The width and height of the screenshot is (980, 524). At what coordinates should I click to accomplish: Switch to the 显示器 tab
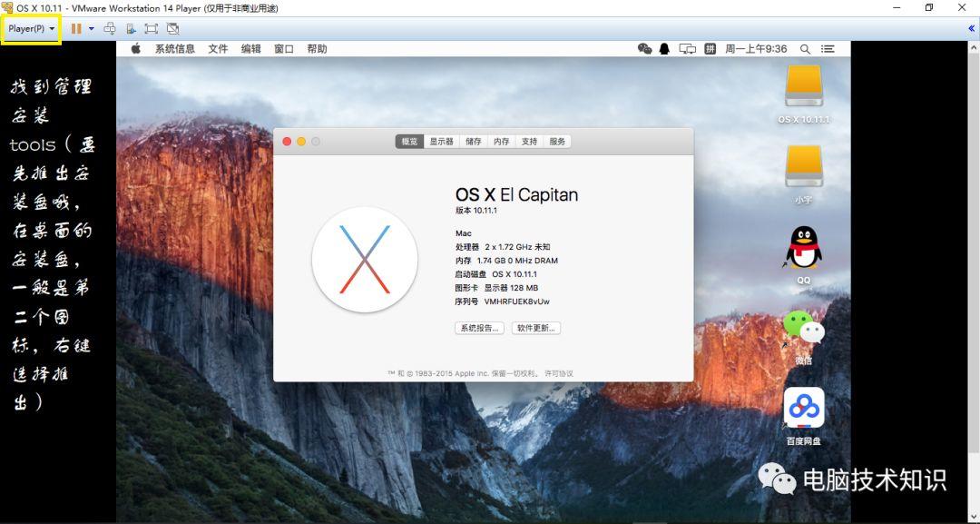(442, 142)
